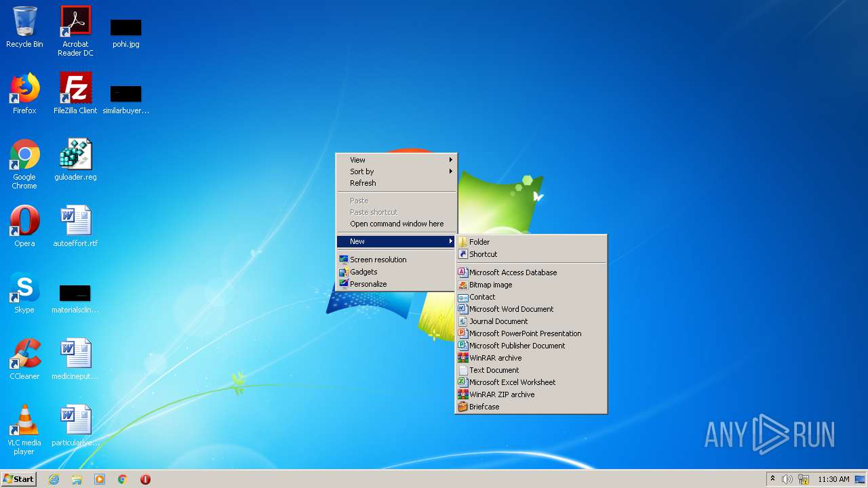This screenshot has height=488, width=868.
Task: Create new WinRAR ZIP archive
Action: 531,394
